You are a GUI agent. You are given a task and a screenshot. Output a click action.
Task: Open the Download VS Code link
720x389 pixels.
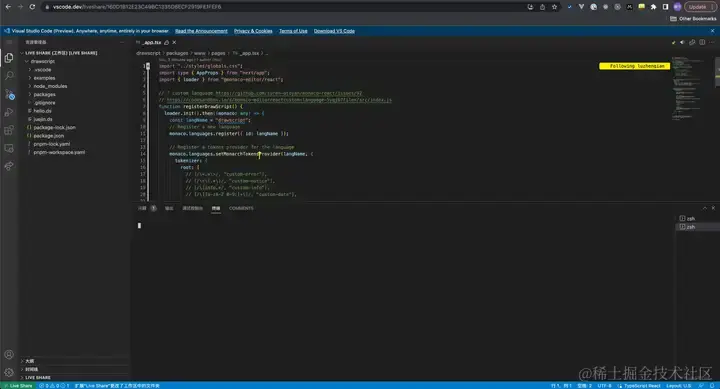(x=334, y=31)
